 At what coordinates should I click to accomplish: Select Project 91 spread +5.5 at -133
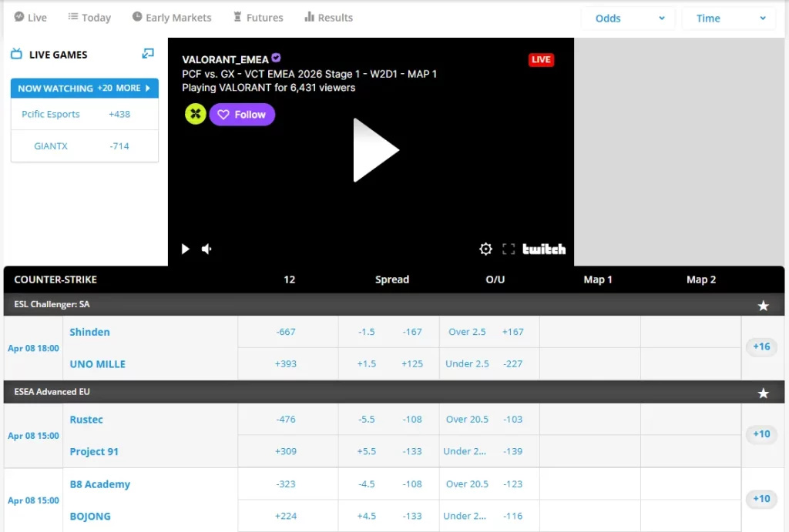click(389, 451)
